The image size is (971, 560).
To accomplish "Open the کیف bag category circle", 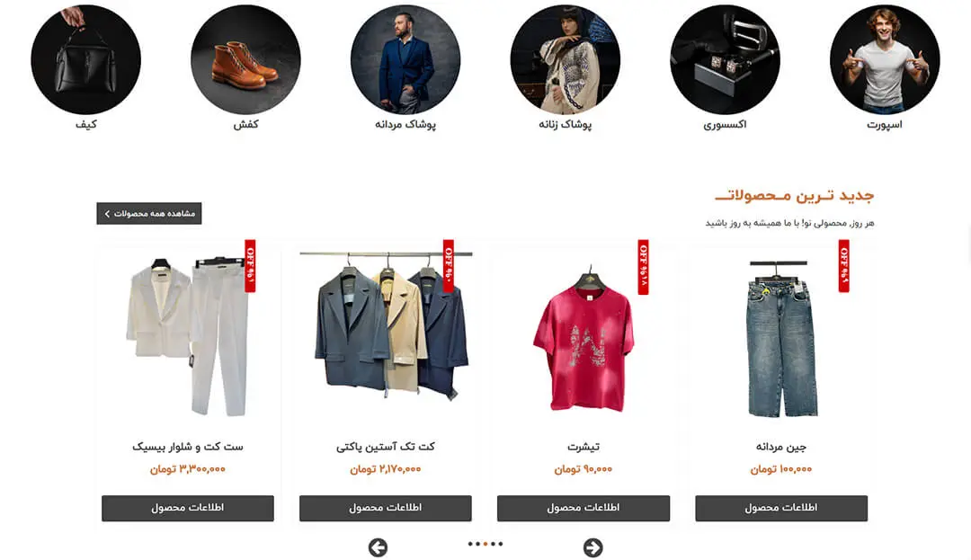I will [x=86, y=59].
